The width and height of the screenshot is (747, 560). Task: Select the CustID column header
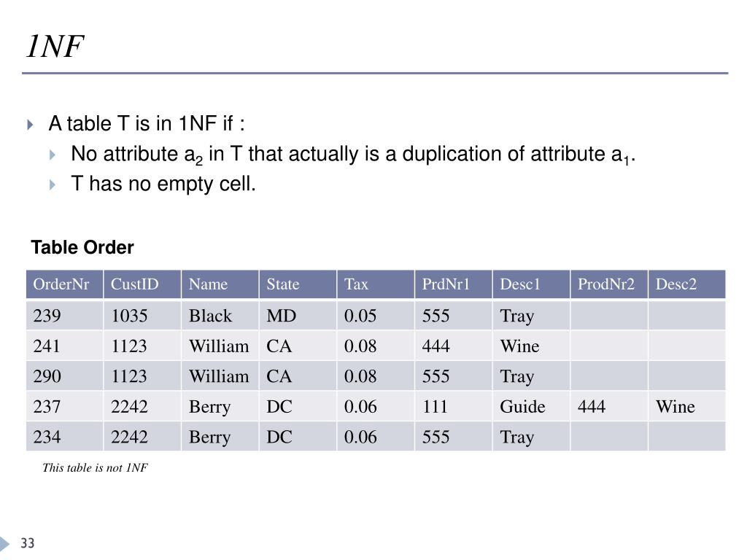pyautogui.click(x=142, y=284)
